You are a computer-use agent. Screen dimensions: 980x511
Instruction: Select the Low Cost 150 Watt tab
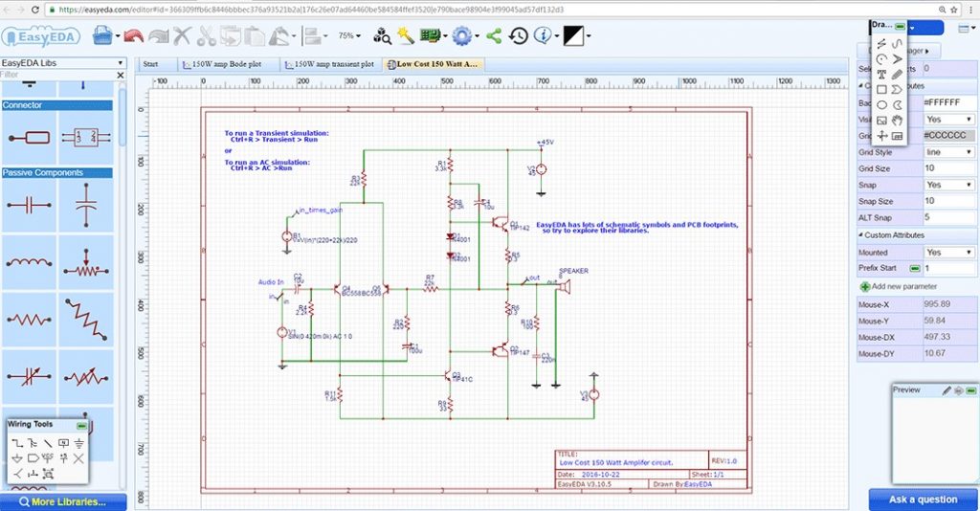pos(433,64)
